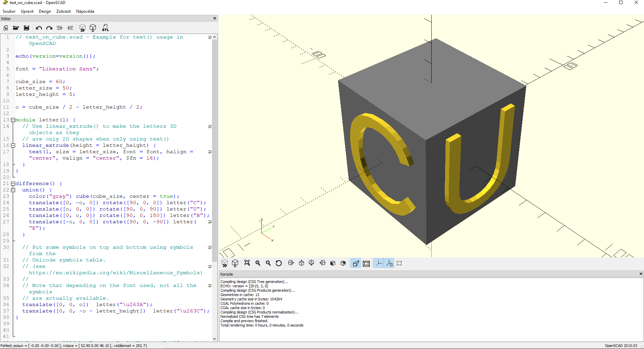This screenshot has height=349, width=644.
Task: Close the Konzole panel
Action: 640,274
